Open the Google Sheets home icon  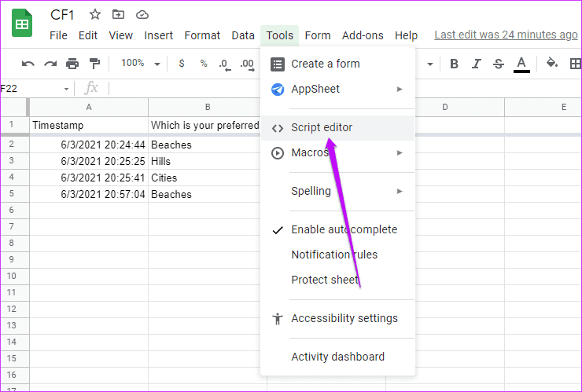point(22,23)
